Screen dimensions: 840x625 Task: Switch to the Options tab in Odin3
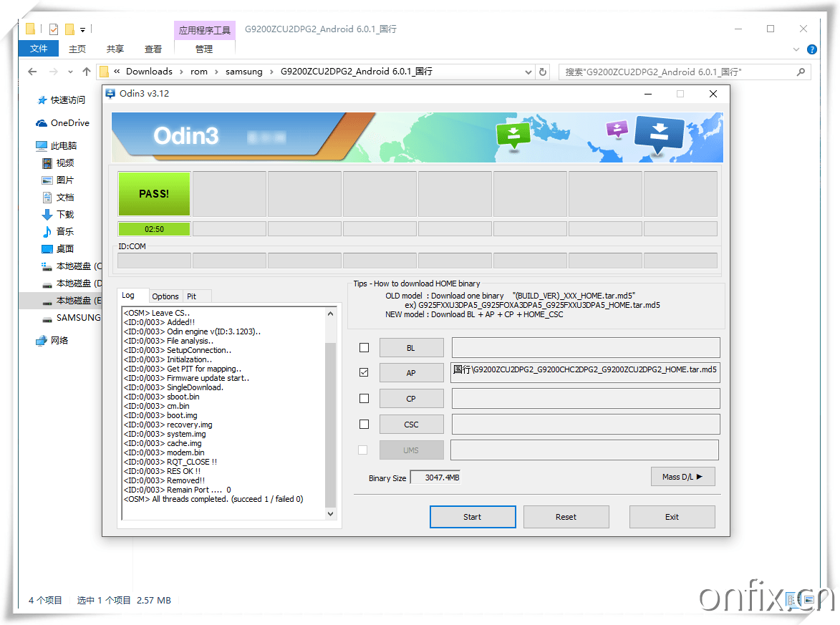click(x=165, y=296)
